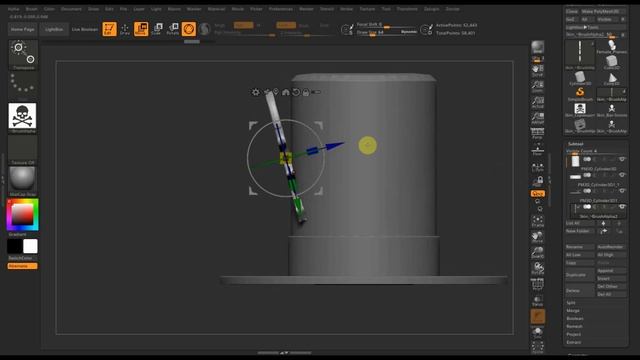This screenshot has width=640, height=360.
Task: Click the Actual size button
Action: pyautogui.click(x=538, y=102)
